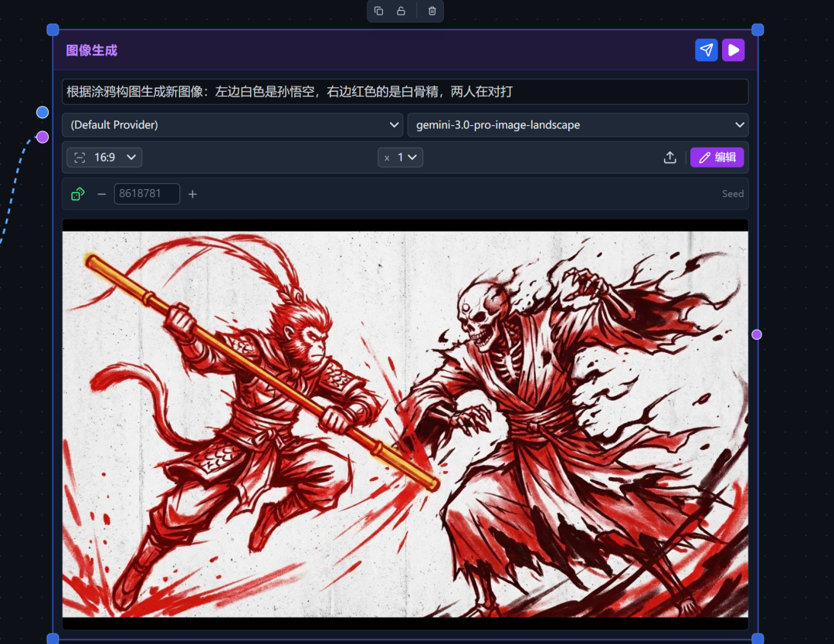Click the bottom-left node resize handle
The image size is (834, 644).
(x=53, y=639)
